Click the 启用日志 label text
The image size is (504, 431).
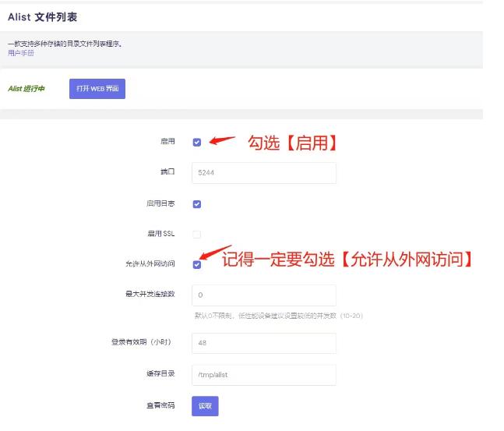(160, 204)
